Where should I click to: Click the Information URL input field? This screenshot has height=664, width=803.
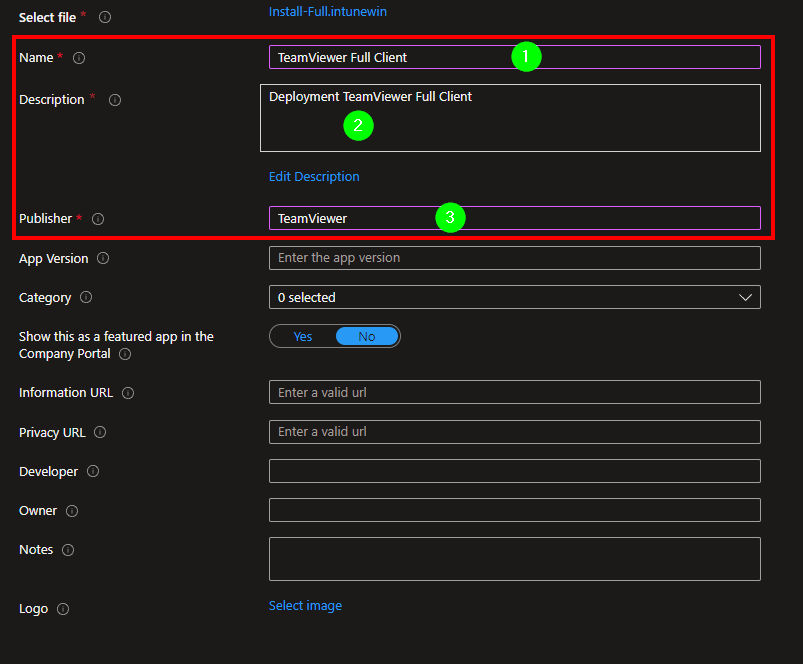515,393
